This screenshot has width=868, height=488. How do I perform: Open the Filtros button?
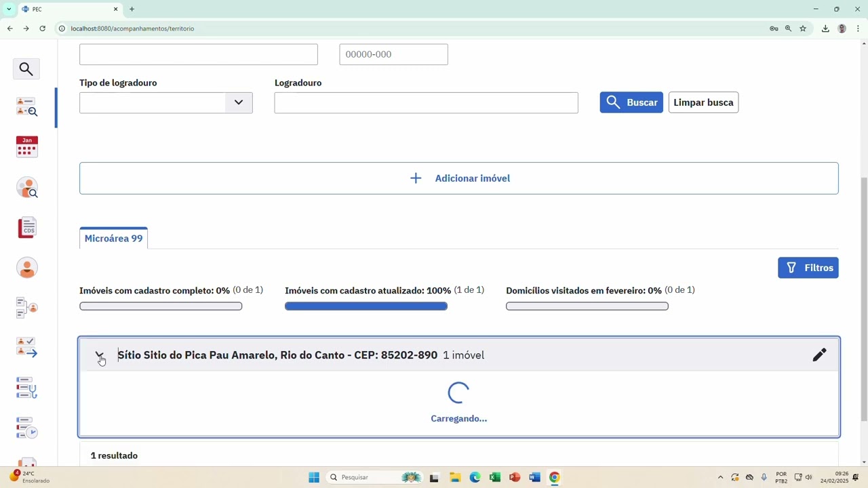point(808,268)
